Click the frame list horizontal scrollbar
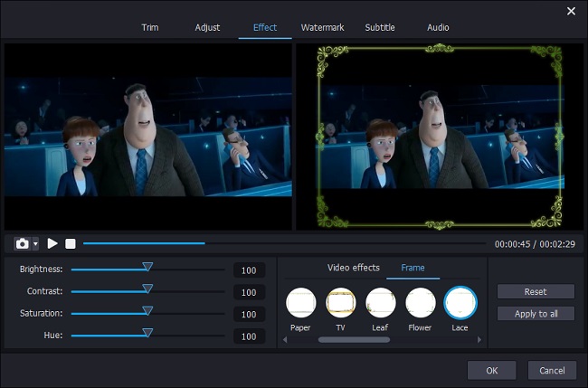Image resolution: width=588 pixels, height=388 pixels. [354, 340]
